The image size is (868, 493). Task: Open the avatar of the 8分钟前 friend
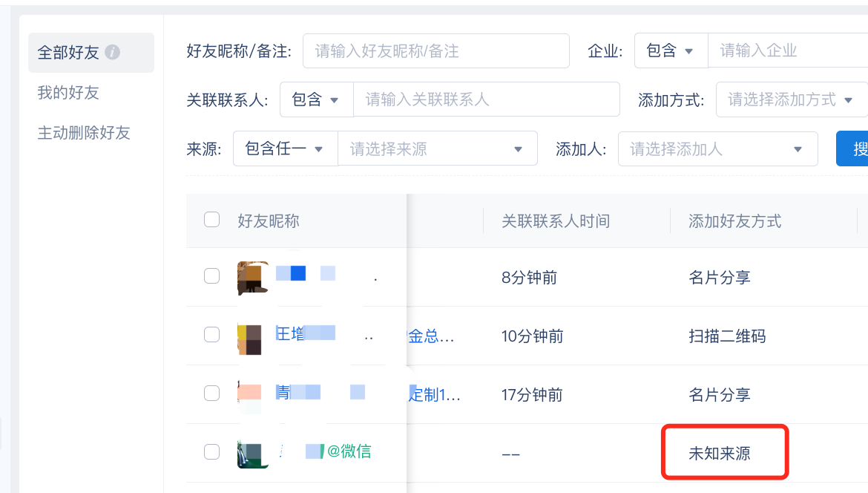(x=253, y=278)
